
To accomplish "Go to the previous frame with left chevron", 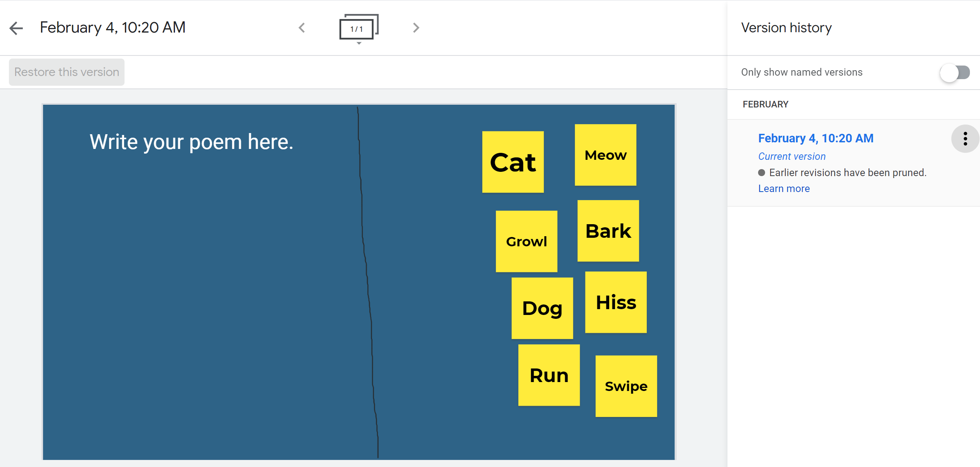I will click(302, 28).
